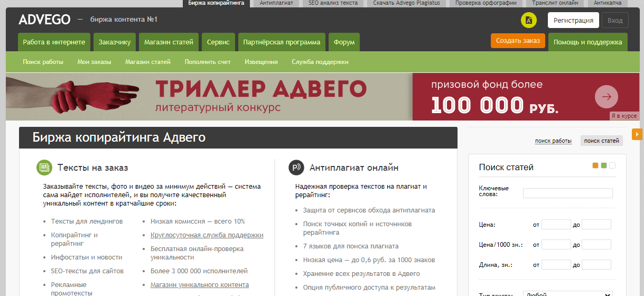Open Служба поддержки submenu link
This screenshot has width=644, height=296.
click(x=320, y=62)
